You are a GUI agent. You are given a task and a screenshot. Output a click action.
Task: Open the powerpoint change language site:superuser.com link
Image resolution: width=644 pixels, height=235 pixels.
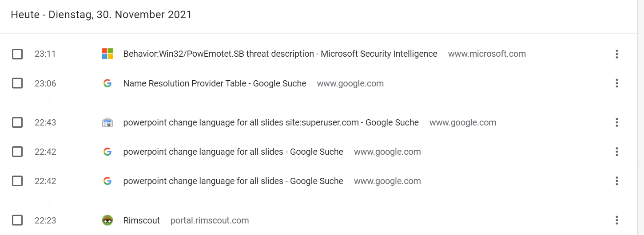click(x=271, y=122)
